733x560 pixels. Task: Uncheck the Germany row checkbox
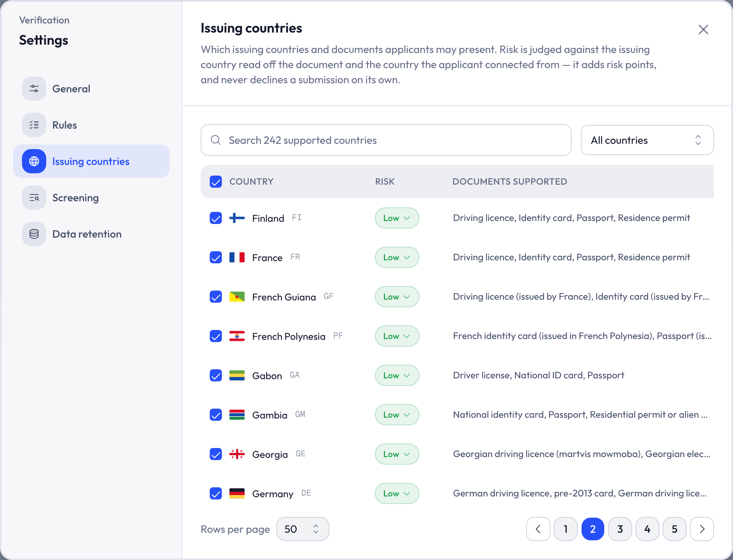(216, 493)
